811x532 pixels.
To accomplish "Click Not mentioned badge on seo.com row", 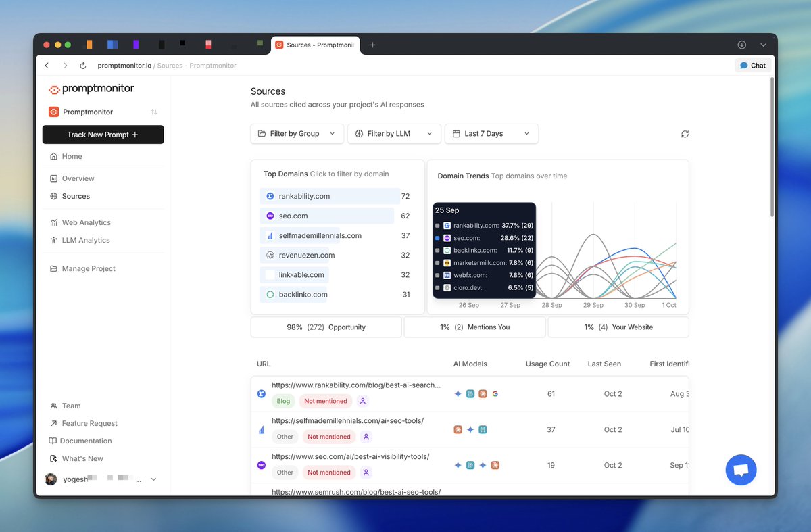I will click(329, 473).
